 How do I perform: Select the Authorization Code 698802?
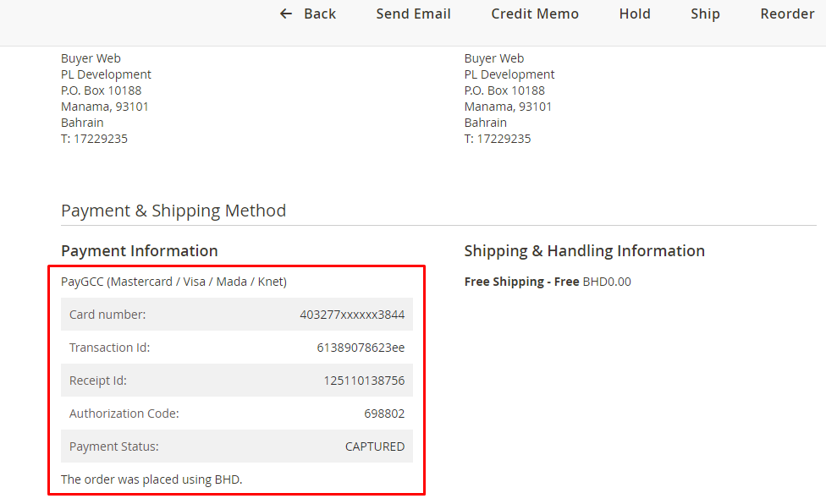(x=384, y=414)
